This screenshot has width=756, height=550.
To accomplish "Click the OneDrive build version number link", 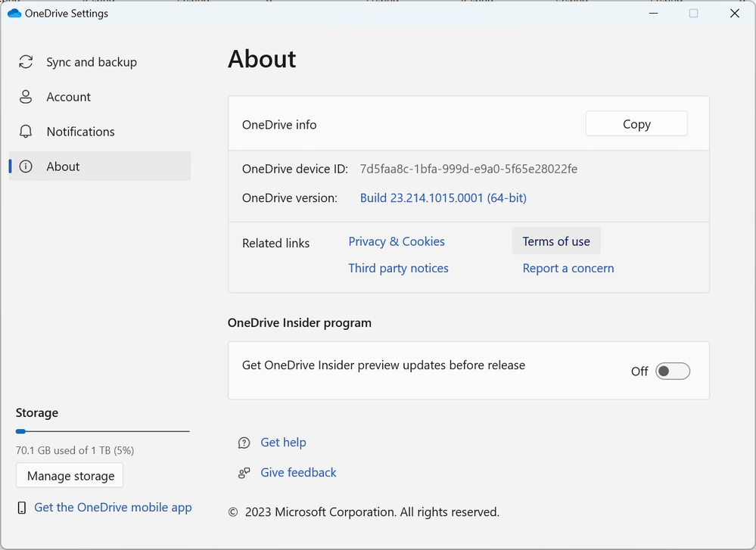I will point(443,198).
